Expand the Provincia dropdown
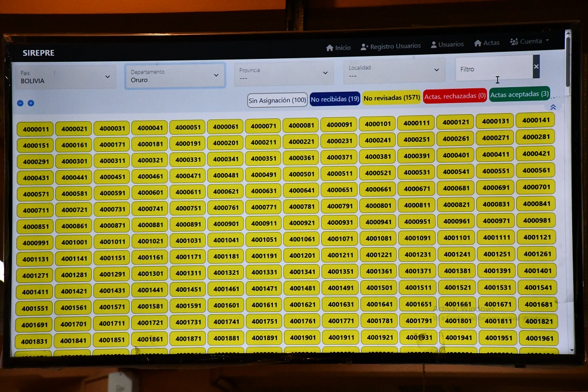Screen dimensions: 588x392 [x=283, y=74]
